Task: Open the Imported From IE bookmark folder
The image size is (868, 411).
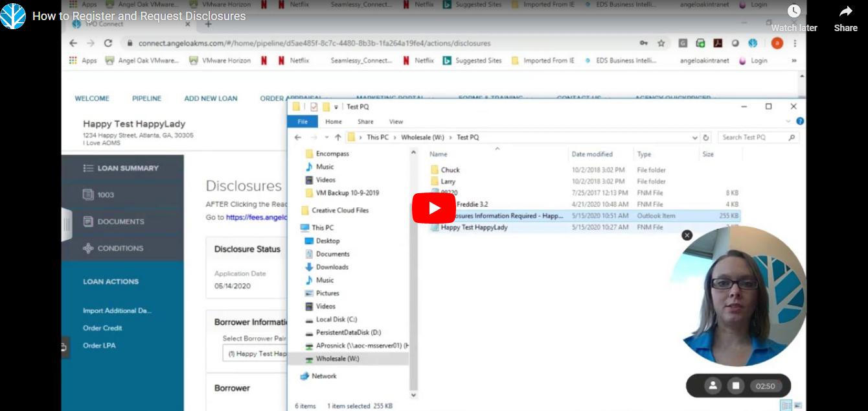Action: [543, 60]
